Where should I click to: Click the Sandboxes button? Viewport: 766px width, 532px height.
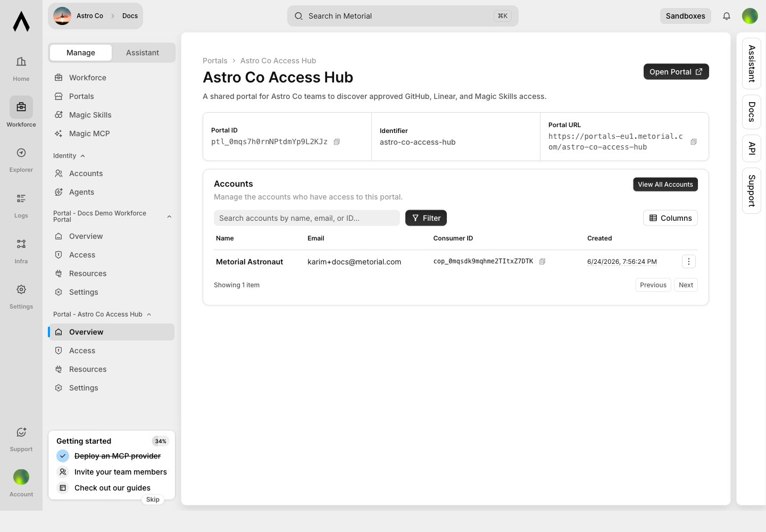(686, 16)
